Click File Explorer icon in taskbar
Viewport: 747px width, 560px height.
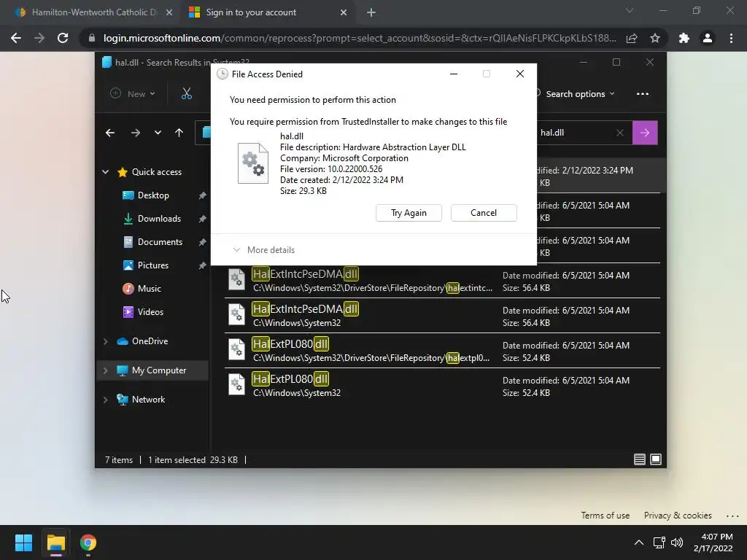[55, 542]
